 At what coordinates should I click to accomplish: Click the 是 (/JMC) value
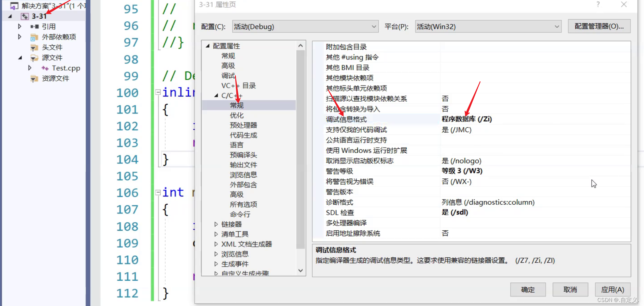click(x=456, y=130)
